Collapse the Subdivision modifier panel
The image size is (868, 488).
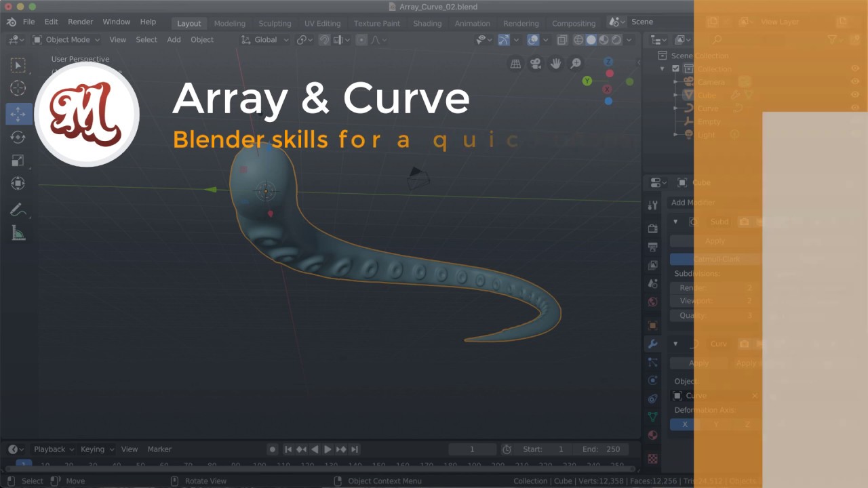pos(675,222)
